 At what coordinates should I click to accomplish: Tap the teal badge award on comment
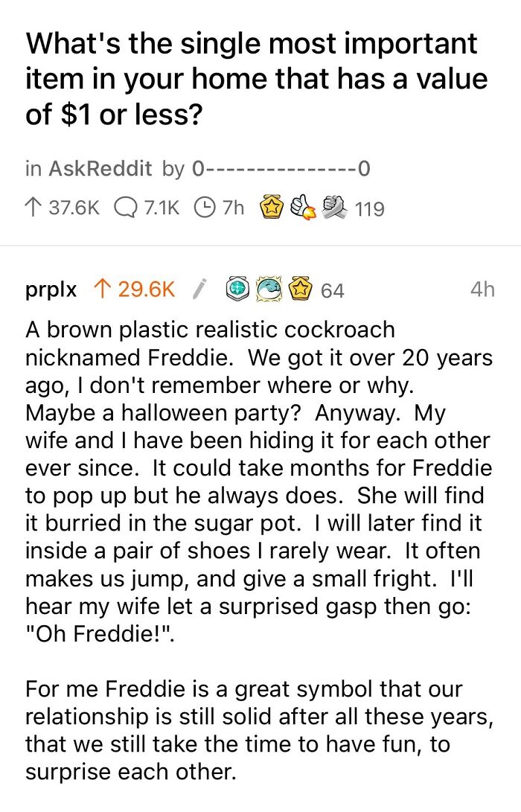(239, 289)
